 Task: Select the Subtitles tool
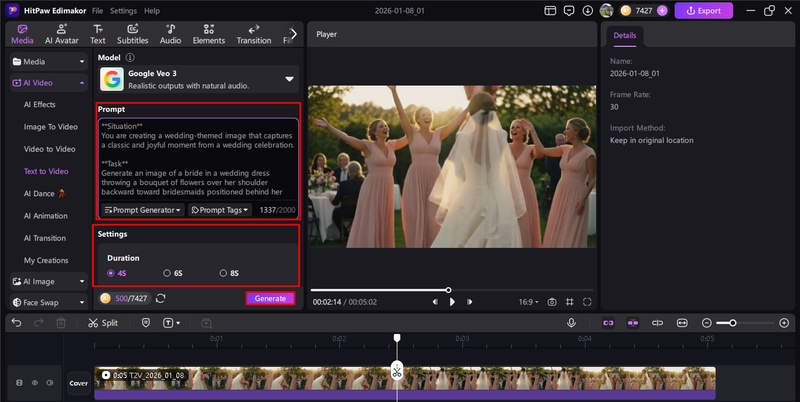coord(132,34)
